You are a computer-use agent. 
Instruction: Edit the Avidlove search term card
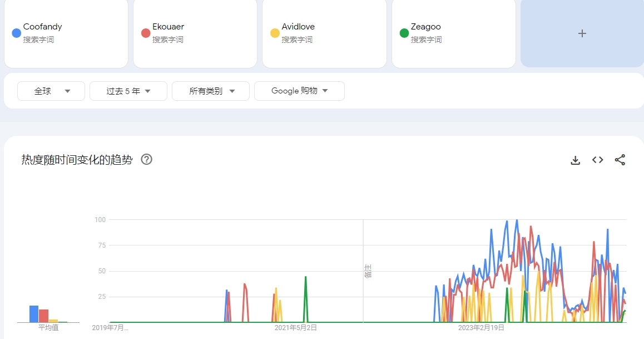click(324, 33)
